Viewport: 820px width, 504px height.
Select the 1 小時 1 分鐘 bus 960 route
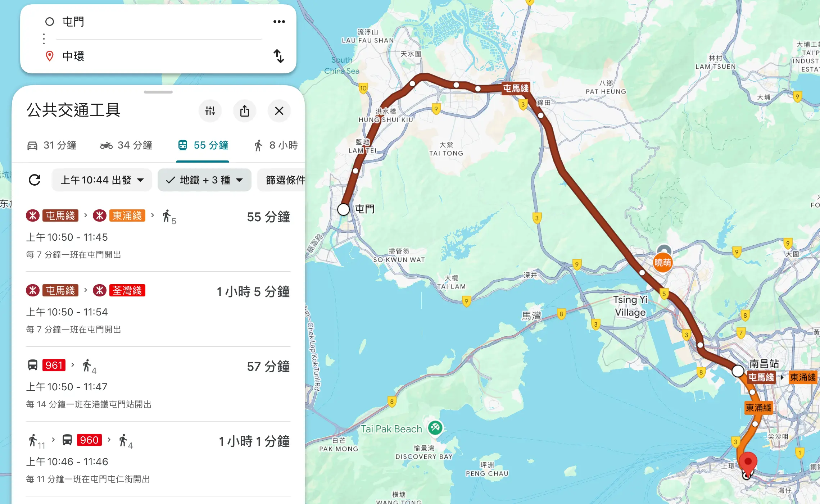pos(158,459)
